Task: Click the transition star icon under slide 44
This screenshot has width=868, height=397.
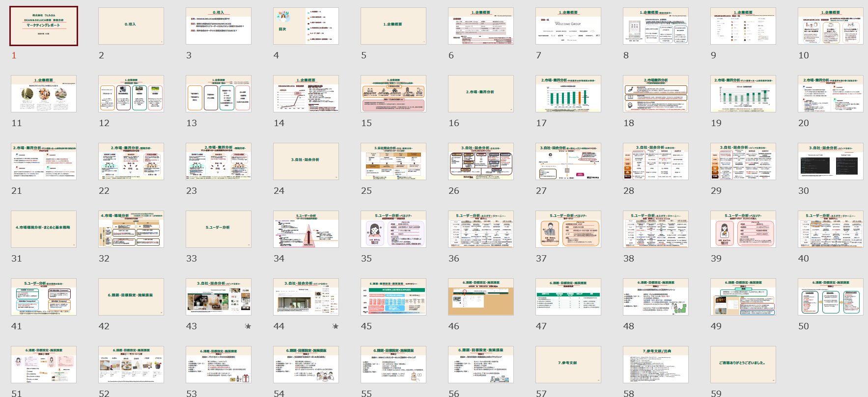Action: (x=336, y=326)
